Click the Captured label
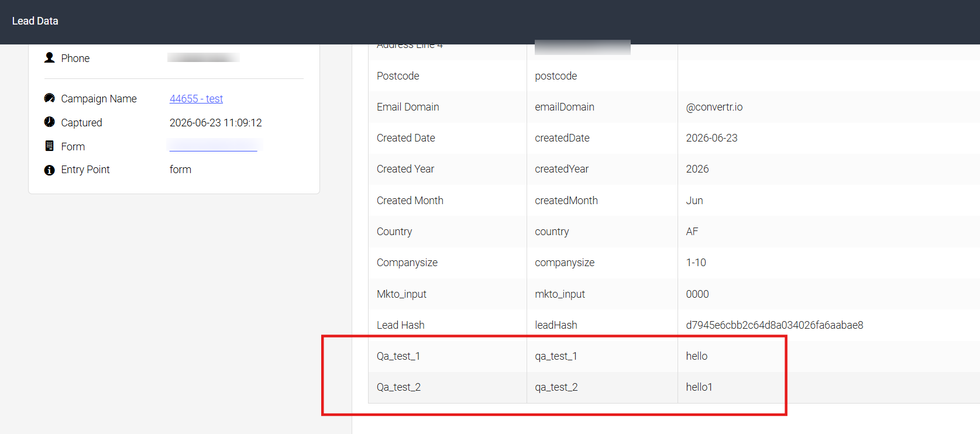The width and height of the screenshot is (980, 434). pos(81,123)
